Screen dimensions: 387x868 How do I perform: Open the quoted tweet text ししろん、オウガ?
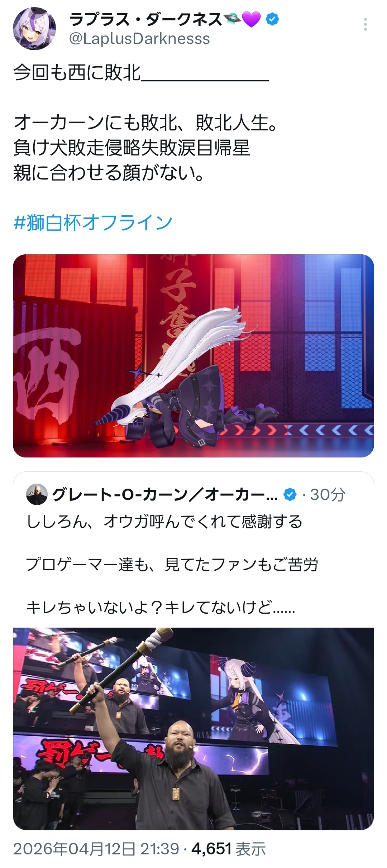coord(164,522)
